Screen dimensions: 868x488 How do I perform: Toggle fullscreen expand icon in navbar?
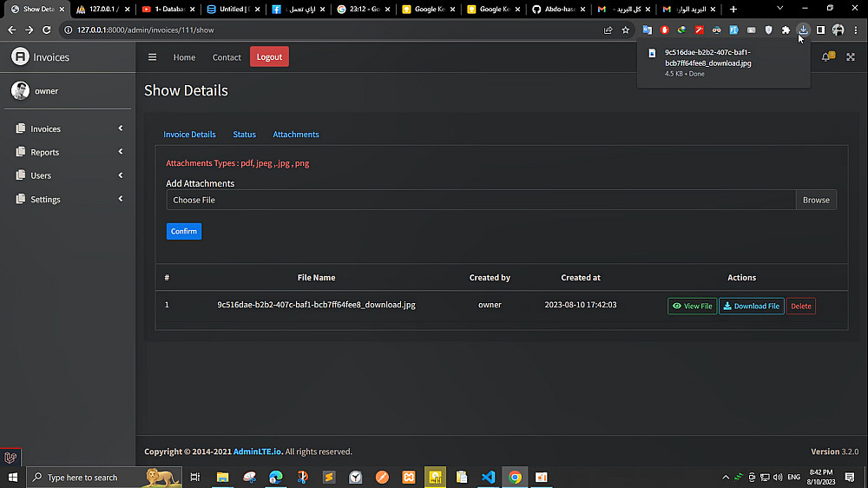point(851,57)
